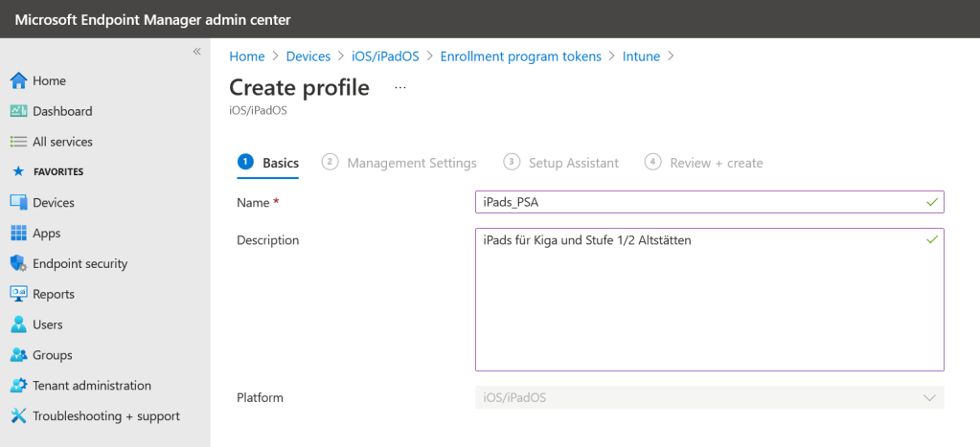This screenshot has height=447, width=980.
Task: Click the Endpoint security shield icon
Action: coord(18,263)
